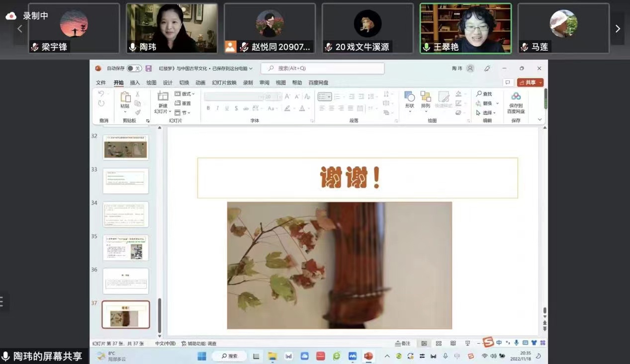Click the font color A swatch
Image resolution: width=630 pixels, height=364 pixels.
click(x=303, y=108)
